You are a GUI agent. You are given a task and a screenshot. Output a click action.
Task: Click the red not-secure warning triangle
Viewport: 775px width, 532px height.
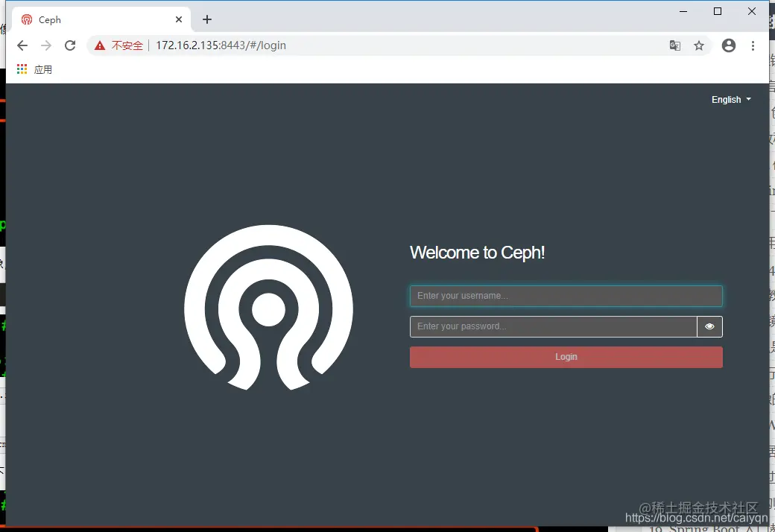[x=100, y=45]
